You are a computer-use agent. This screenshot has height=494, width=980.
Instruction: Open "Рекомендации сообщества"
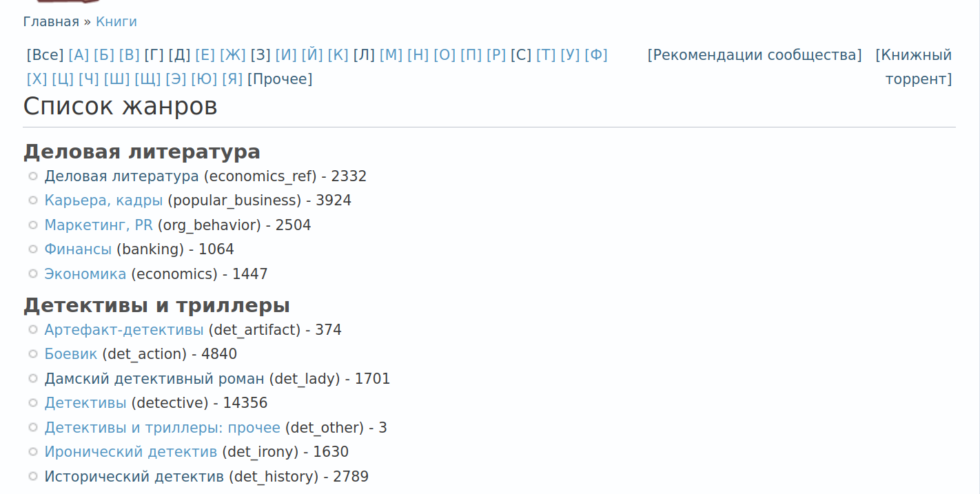point(755,54)
